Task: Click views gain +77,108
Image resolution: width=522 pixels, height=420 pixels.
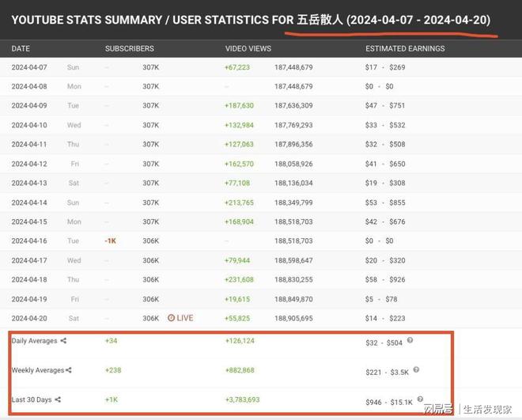Action: point(237,183)
